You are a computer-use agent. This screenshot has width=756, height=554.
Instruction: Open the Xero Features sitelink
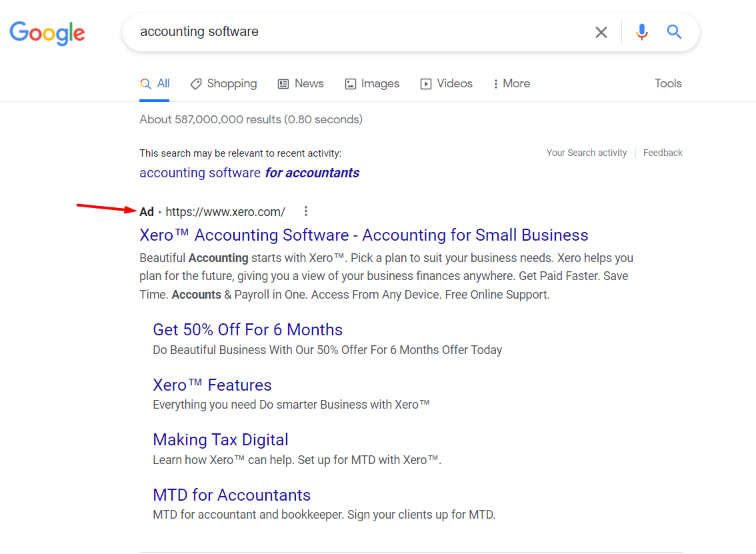(x=212, y=385)
